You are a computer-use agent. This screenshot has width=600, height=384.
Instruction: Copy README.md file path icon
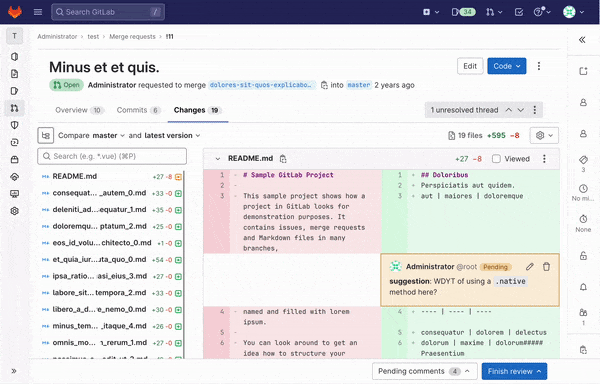pyautogui.click(x=283, y=158)
